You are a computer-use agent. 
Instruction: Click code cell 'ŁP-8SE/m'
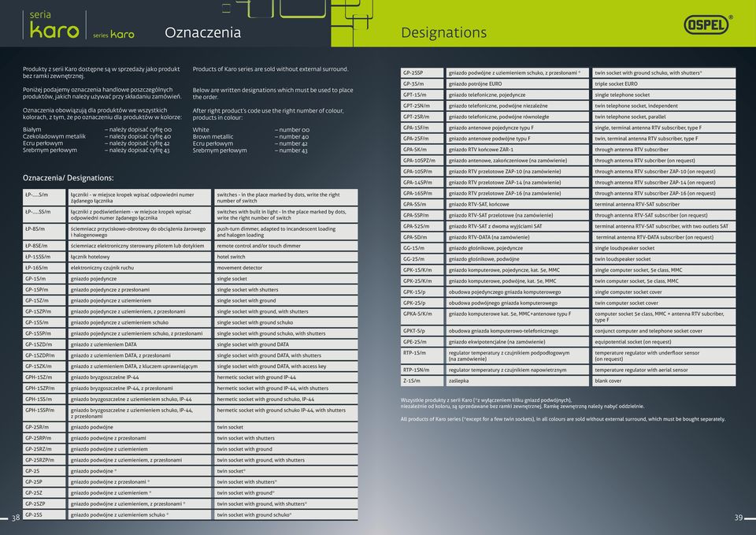point(44,246)
